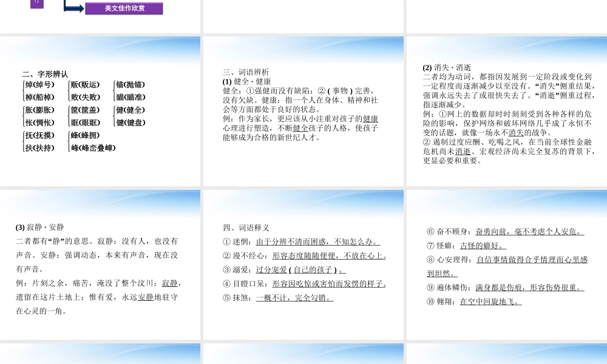The width and height of the screenshot is (607, 364).
Task: Open the 四、词语释义 slide
Action: click(303, 265)
